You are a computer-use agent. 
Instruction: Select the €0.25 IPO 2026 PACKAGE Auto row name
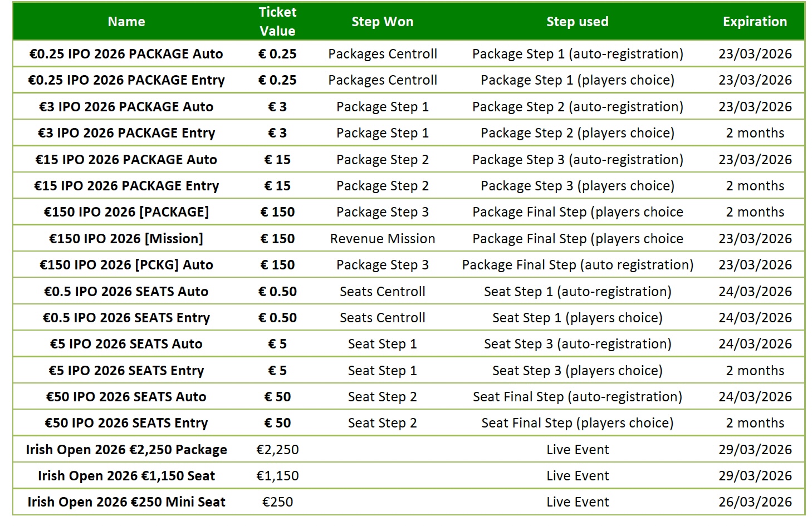coord(126,54)
